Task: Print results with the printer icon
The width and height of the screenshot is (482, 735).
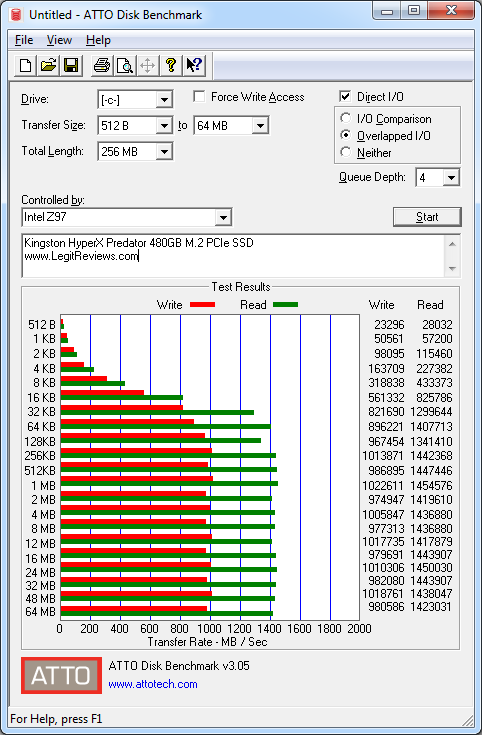Action: [x=102, y=65]
